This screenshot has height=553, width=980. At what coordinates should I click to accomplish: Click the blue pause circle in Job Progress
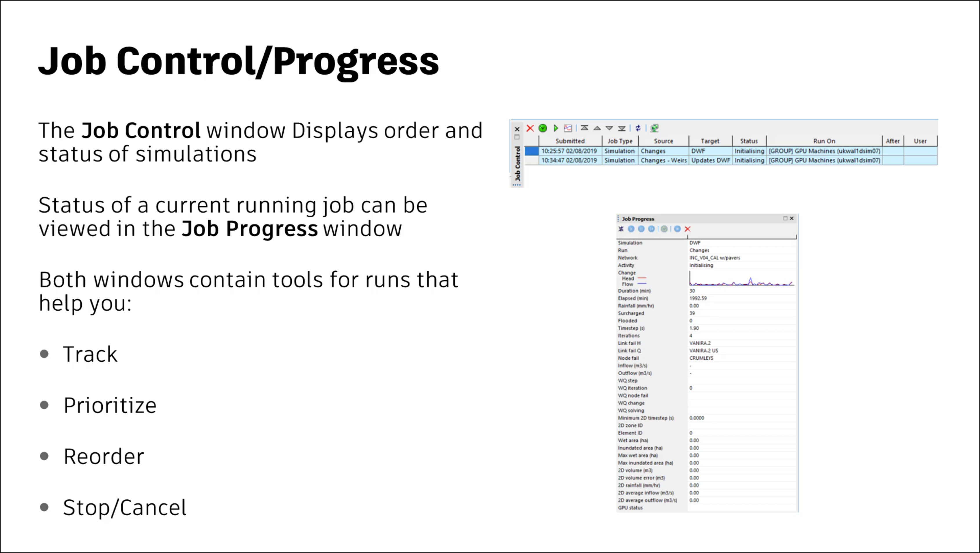click(641, 229)
